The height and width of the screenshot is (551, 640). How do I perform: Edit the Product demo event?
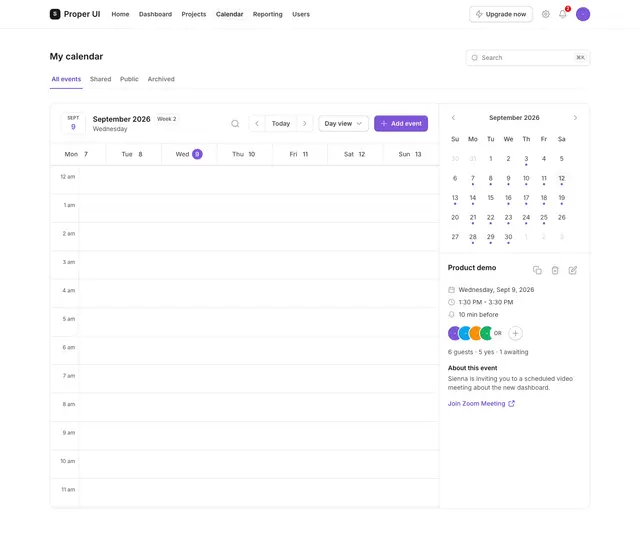(573, 270)
